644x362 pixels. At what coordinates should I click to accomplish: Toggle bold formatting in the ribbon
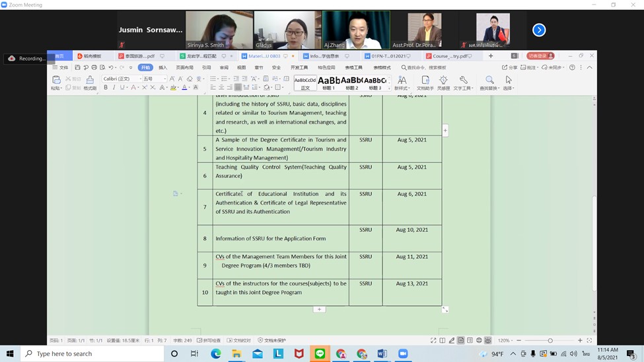(x=106, y=88)
